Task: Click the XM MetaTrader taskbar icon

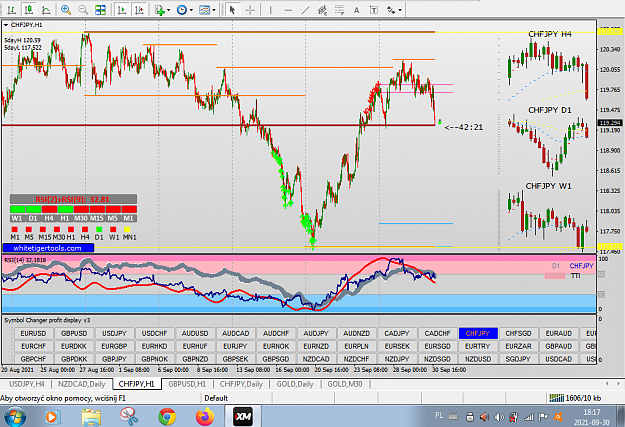Action: (x=243, y=417)
